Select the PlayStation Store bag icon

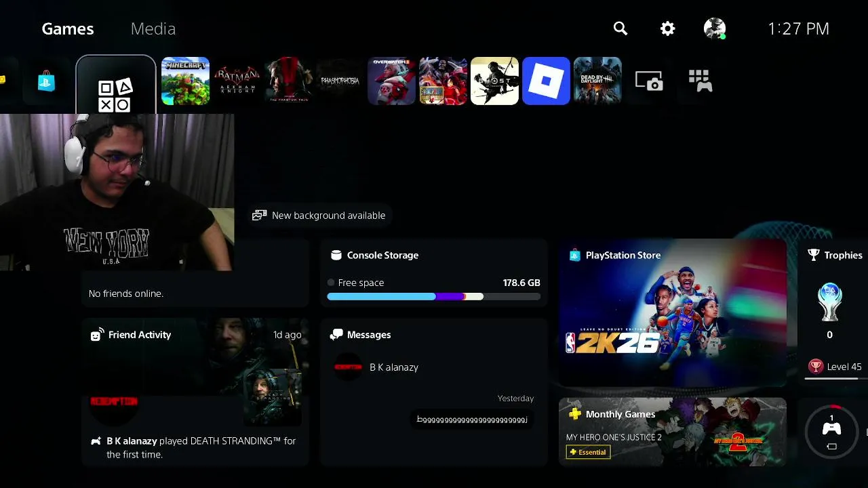pos(46,82)
